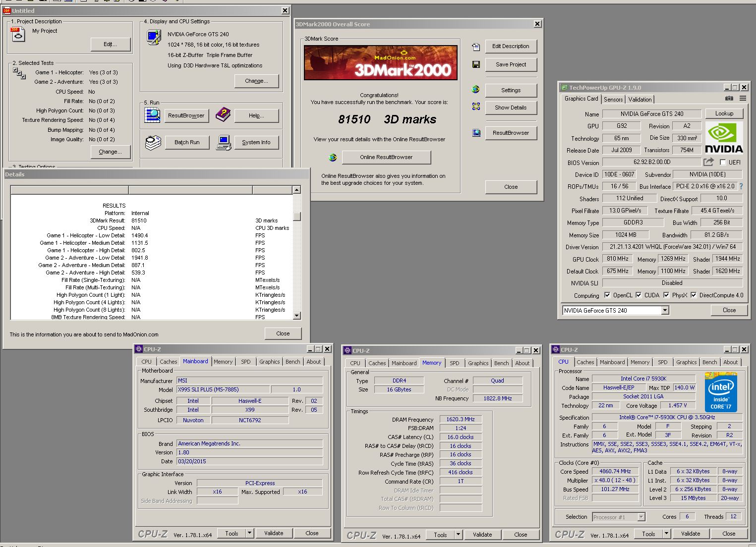Click the purple Help book icon
The height and width of the screenshot is (547, 756).
tap(223, 115)
